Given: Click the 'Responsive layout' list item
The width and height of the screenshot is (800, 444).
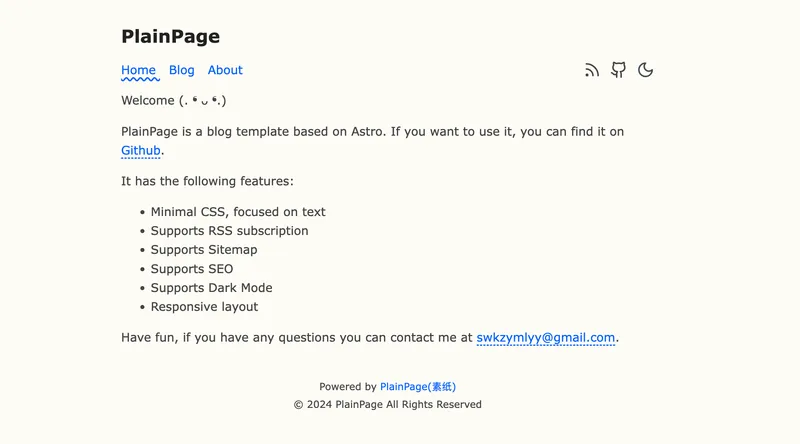Looking at the screenshot, I should click(204, 307).
